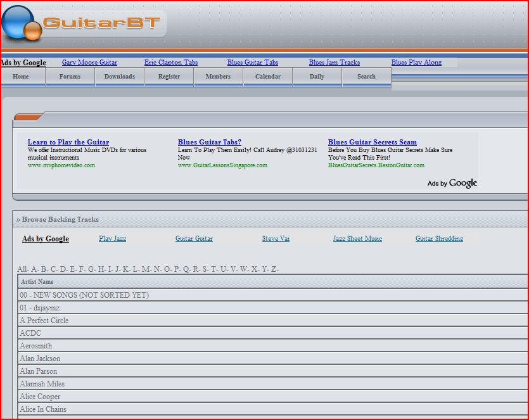
Task: Open the Play Jazz link
Action: [112, 238]
